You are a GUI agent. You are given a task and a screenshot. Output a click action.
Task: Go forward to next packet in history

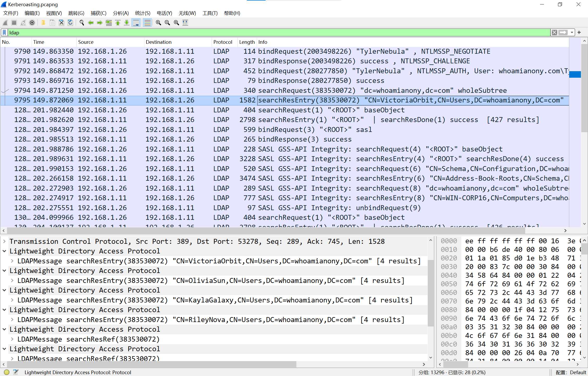100,23
